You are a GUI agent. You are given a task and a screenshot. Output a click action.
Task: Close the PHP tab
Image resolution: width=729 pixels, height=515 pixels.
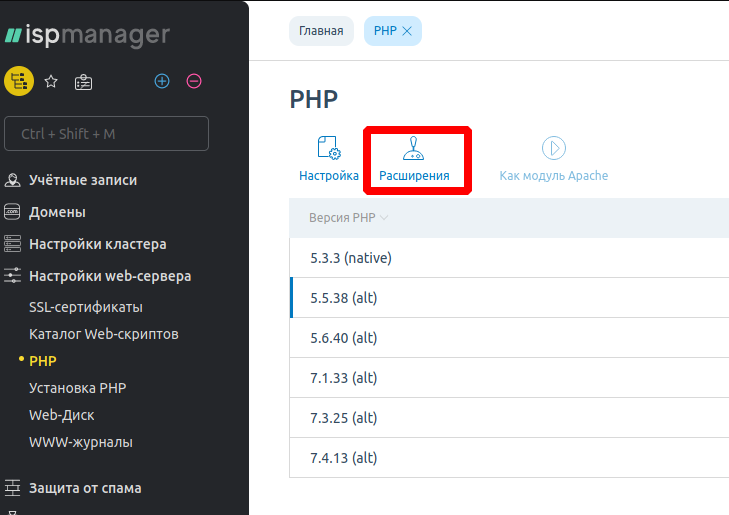407,31
